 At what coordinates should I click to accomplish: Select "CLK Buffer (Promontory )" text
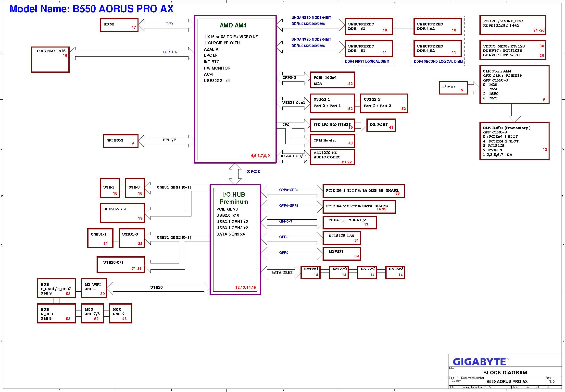[x=506, y=128]
